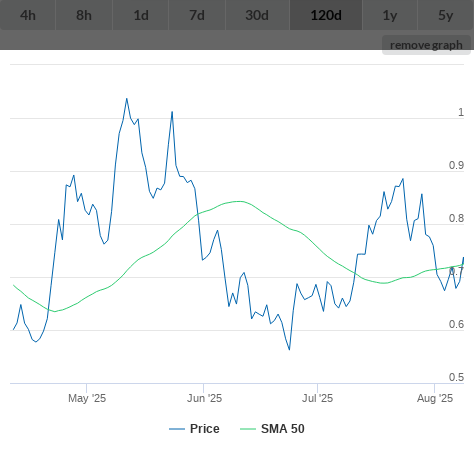Screen dimensions: 474x455
Task: Show the 1y price history
Action: click(x=390, y=15)
